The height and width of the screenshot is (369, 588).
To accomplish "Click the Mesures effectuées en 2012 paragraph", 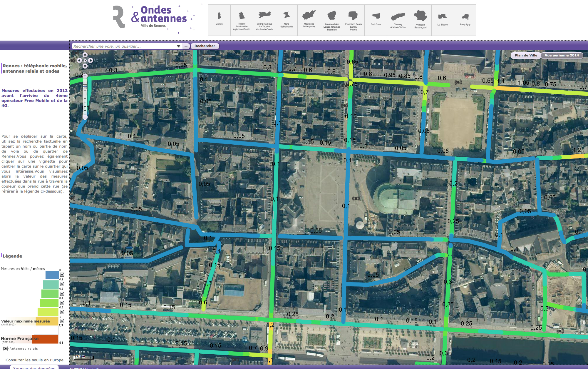I will click(34, 98).
